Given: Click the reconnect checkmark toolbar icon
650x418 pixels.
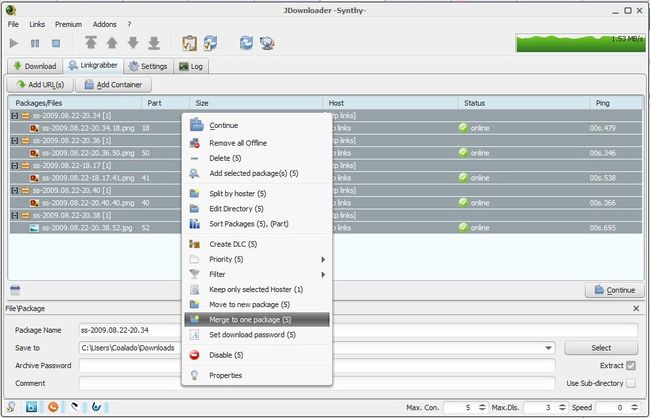Looking at the screenshot, I should pos(211,43).
